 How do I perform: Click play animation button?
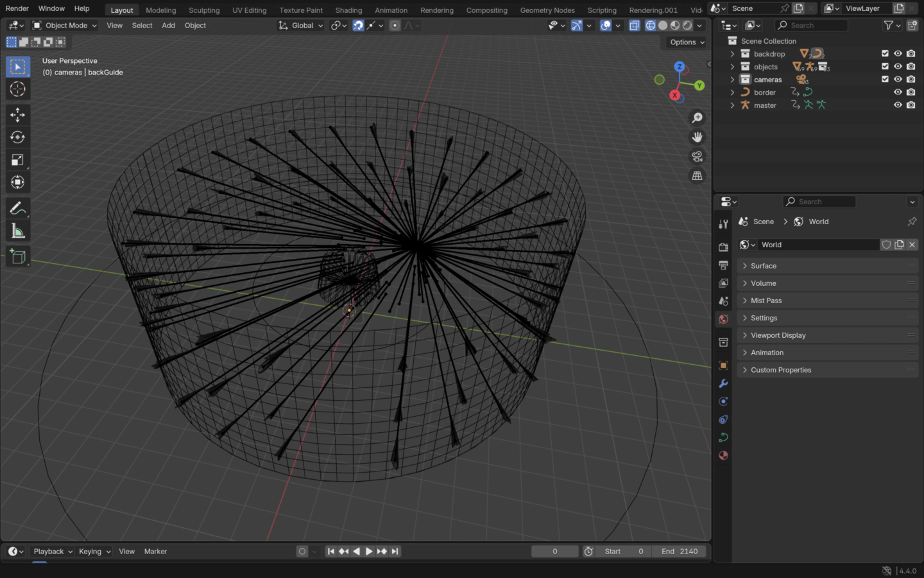coord(369,552)
